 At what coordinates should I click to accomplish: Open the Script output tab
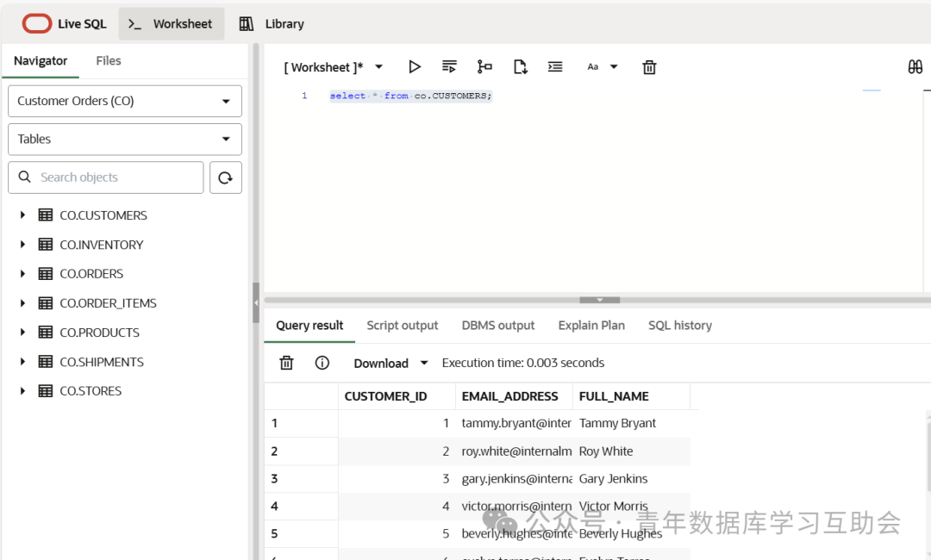[402, 325]
